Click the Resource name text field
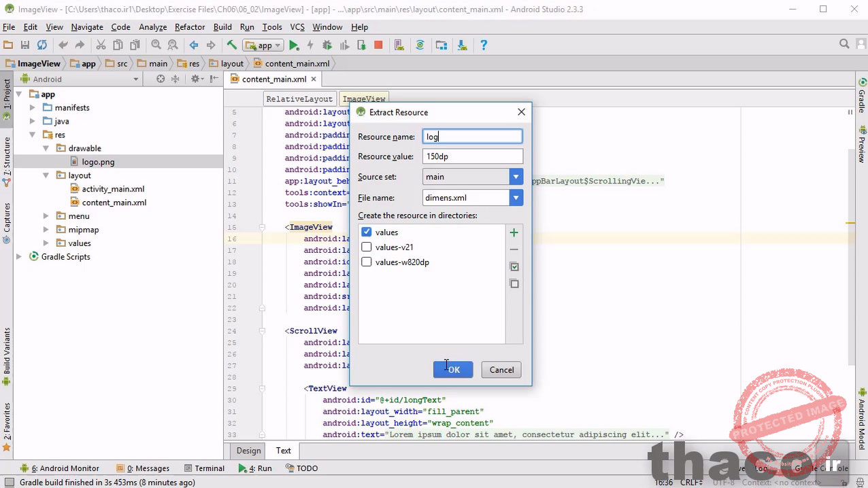 tap(472, 137)
